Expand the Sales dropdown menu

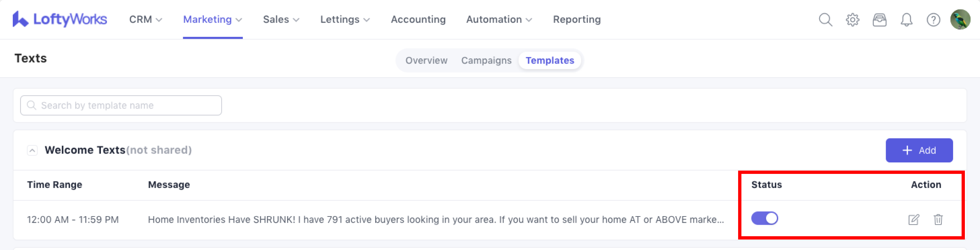(x=281, y=19)
